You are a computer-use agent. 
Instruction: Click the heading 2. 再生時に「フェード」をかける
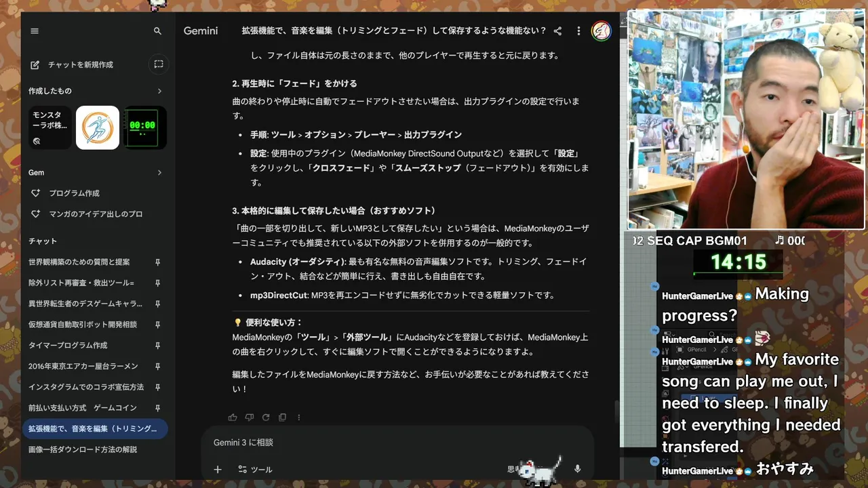click(x=295, y=84)
